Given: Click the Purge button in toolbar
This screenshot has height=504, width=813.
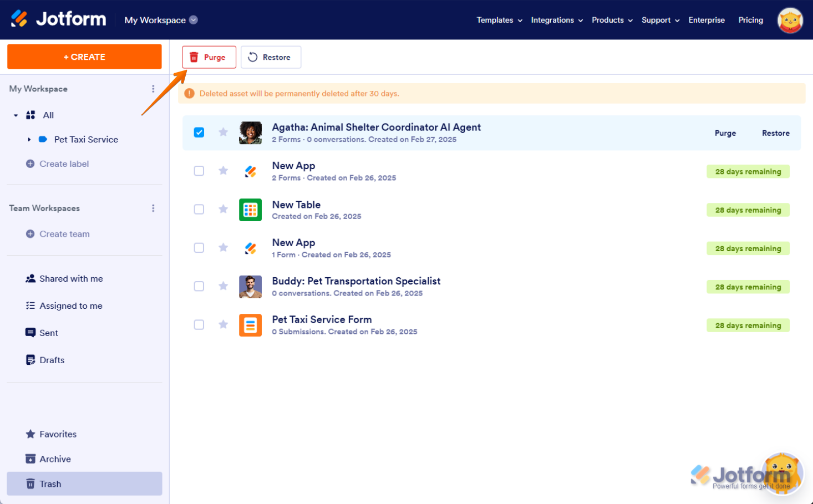Looking at the screenshot, I should pos(209,57).
